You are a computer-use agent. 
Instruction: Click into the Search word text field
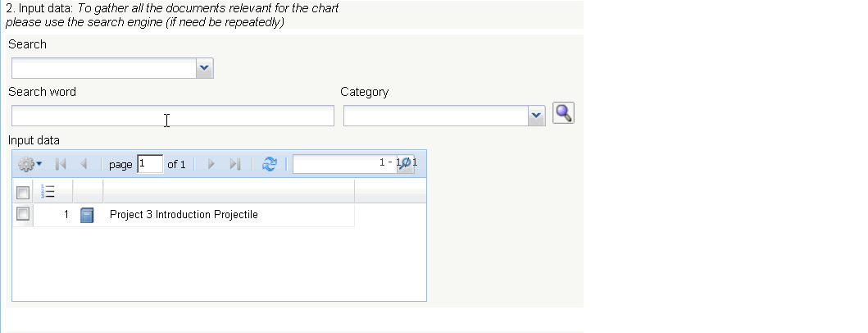(172, 116)
